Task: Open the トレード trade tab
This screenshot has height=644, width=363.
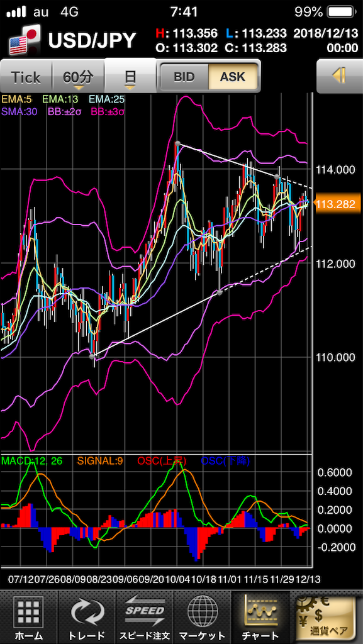Action: pos(87,618)
